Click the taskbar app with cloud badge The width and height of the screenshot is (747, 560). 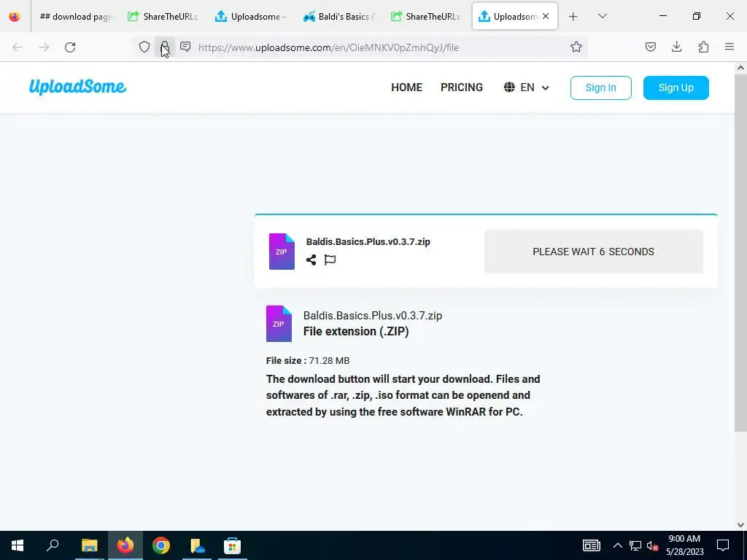point(197,545)
